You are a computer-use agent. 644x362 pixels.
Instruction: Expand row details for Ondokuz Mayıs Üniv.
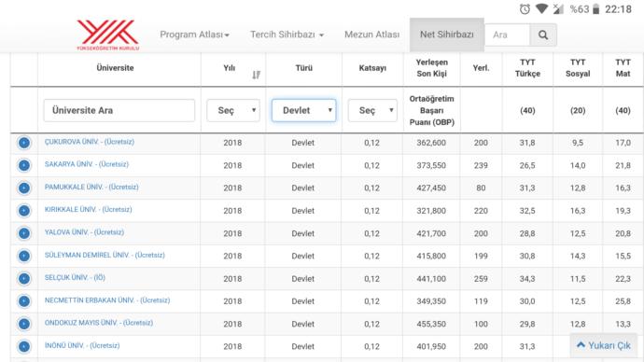24,324
